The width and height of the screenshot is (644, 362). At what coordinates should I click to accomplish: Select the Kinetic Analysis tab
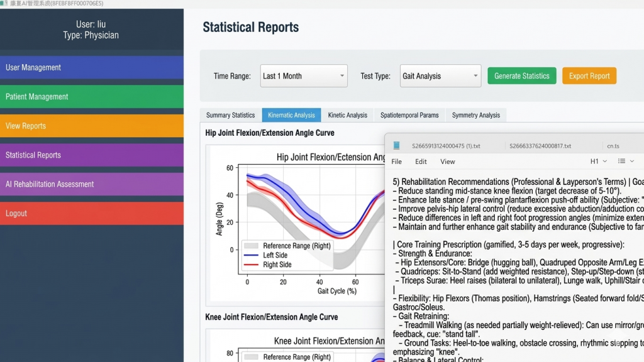pyautogui.click(x=347, y=115)
